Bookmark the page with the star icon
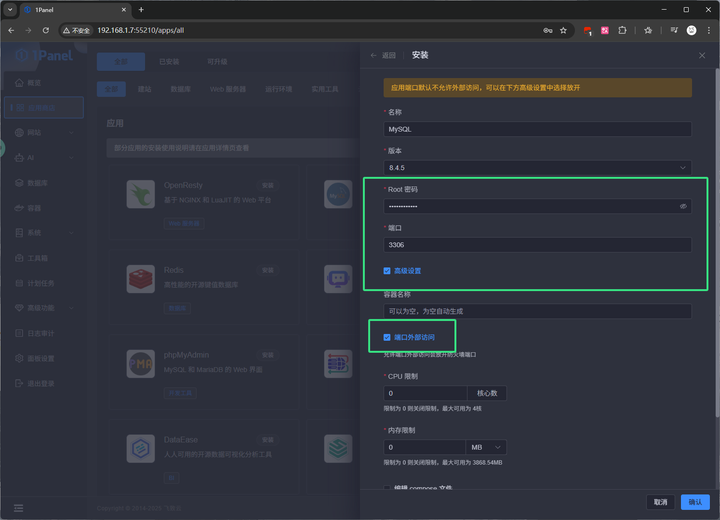Image resolution: width=720 pixels, height=520 pixels. click(563, 30)
